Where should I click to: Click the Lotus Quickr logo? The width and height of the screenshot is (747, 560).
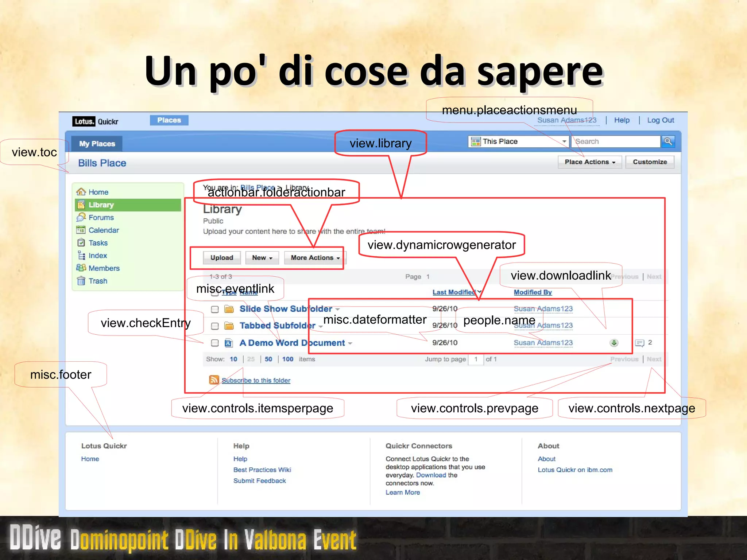coord(96,121)
